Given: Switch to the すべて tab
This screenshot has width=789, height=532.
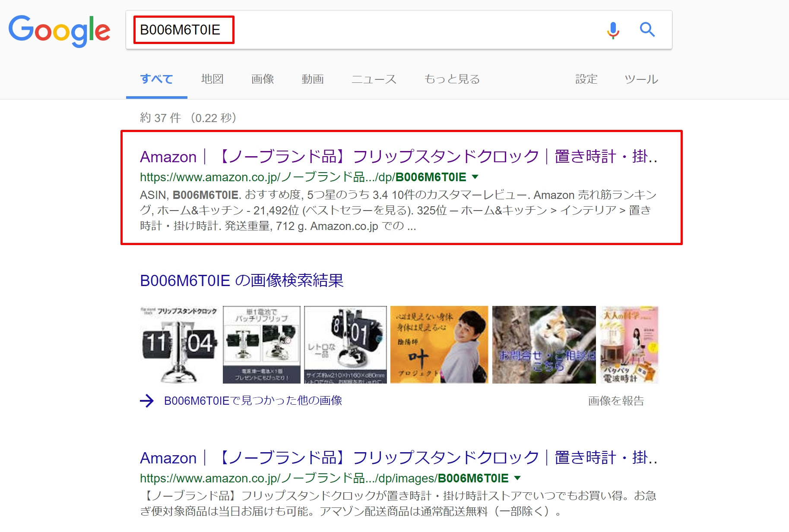Looking at the screenshot, I should click(x=156, y=79).
